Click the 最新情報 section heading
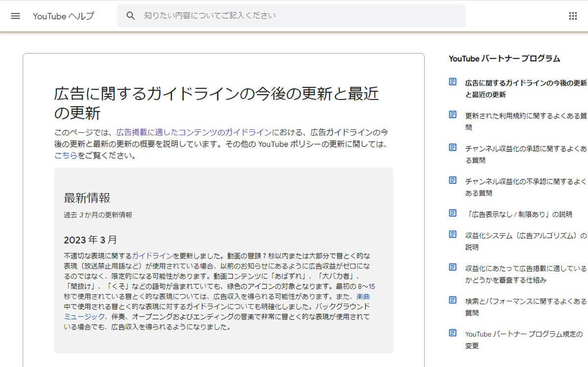This screenshot has height=367, width=588. point(87,198)
